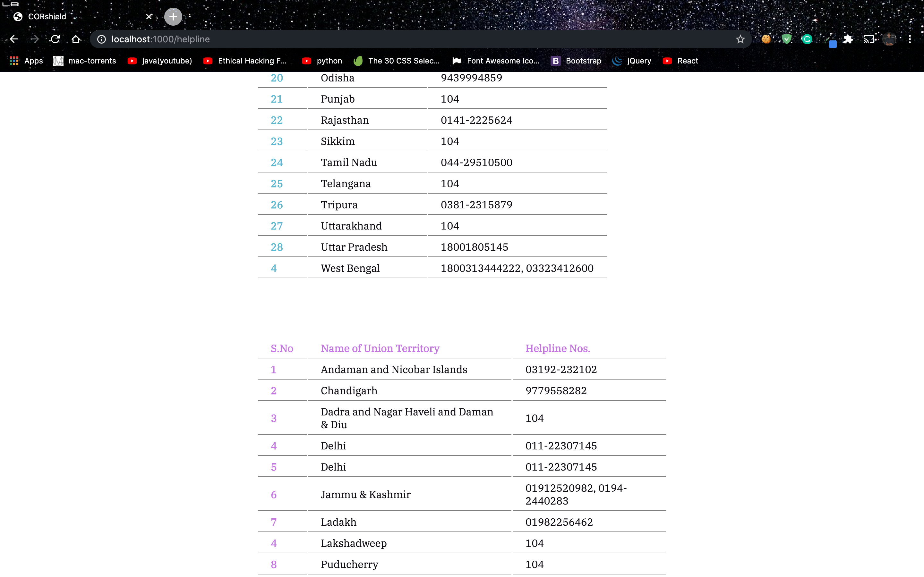
Task: Bookmark this page with star icon
Action: [740, 39]
